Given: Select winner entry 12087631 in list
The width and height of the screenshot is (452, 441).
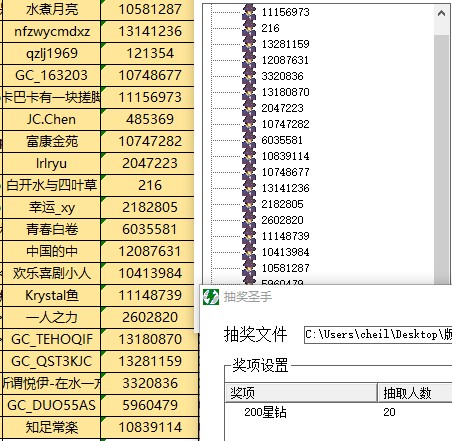Looking at the screenshot, I should point(285,60).
